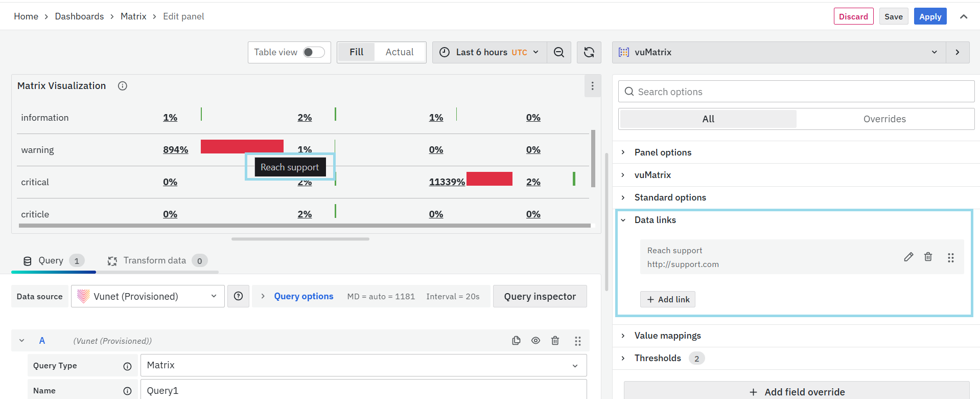980x399 pixels.
Task: Click the Add link button
Action: pyautogui.click(x=668, y=299)
